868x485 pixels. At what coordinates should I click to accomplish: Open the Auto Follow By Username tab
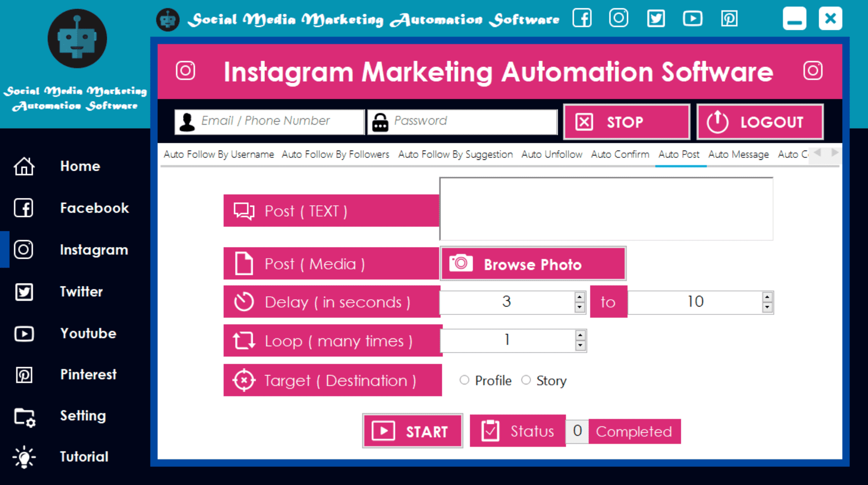tap(218, 154)
